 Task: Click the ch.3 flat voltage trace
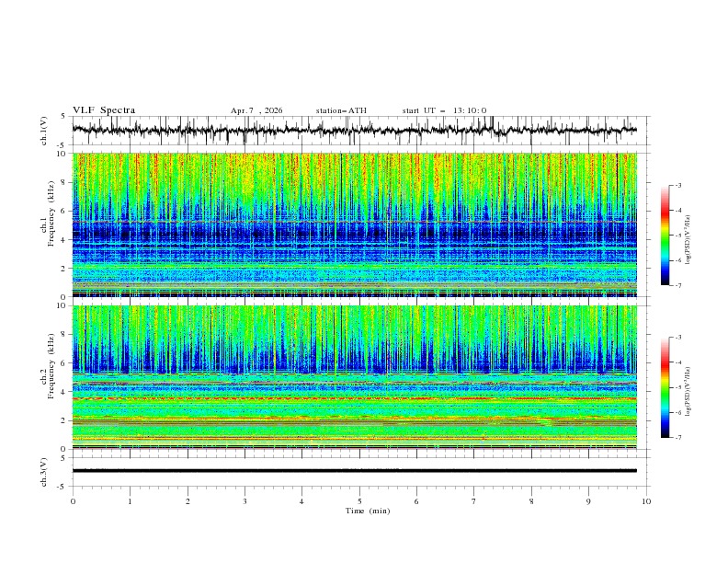click(x=354, y=471)
